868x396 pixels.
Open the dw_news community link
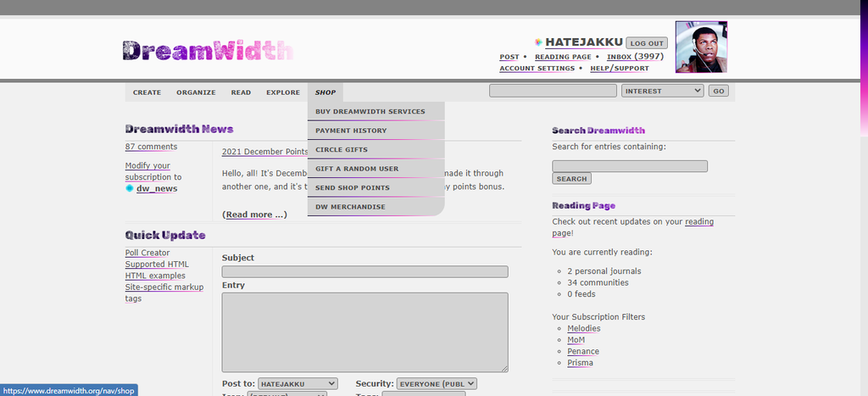pos(157,188)
